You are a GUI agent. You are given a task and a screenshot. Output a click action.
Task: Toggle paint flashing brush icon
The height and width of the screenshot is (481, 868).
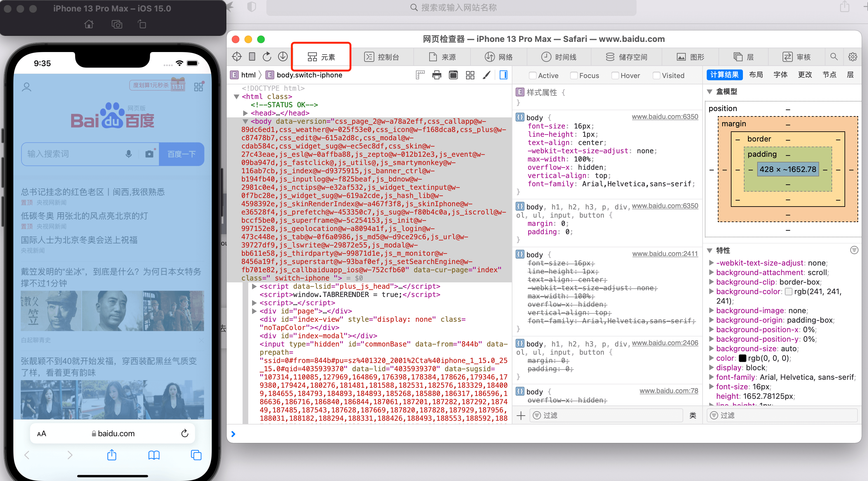pos(486,75)
